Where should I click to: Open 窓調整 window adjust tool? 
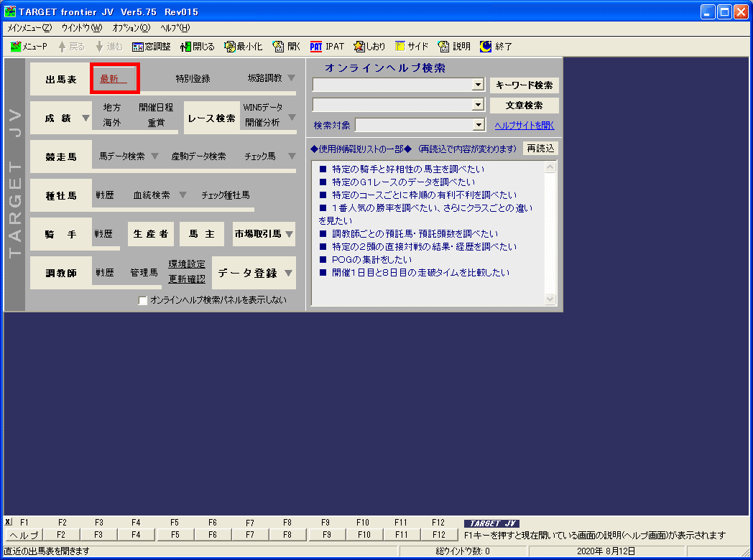(x=152, y=47)
